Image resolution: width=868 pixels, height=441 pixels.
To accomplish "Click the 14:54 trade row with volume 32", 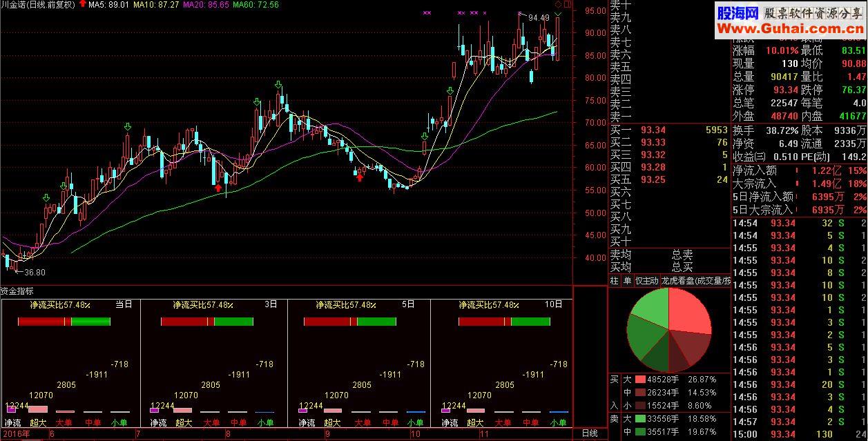I will click(800, 223).
